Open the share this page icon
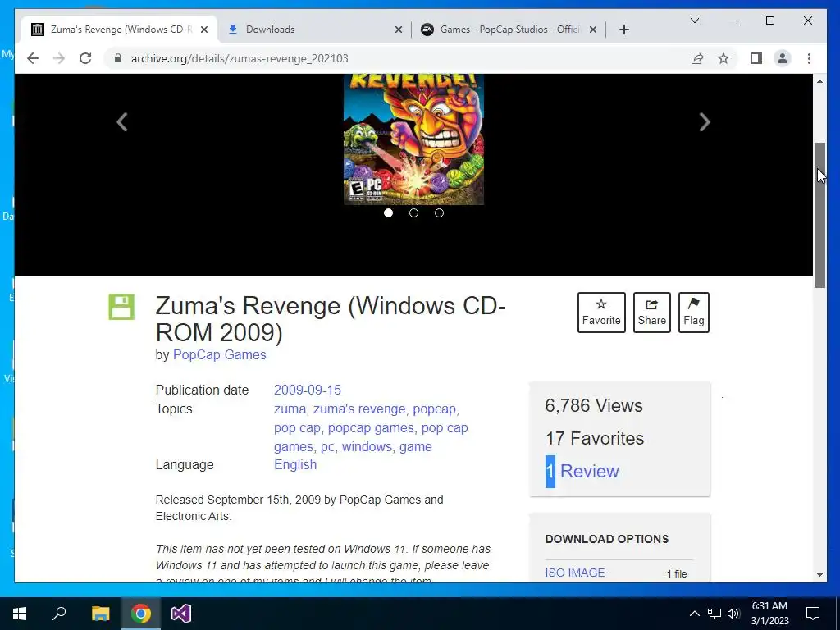The image size is (840, 630). pos(697,58)
